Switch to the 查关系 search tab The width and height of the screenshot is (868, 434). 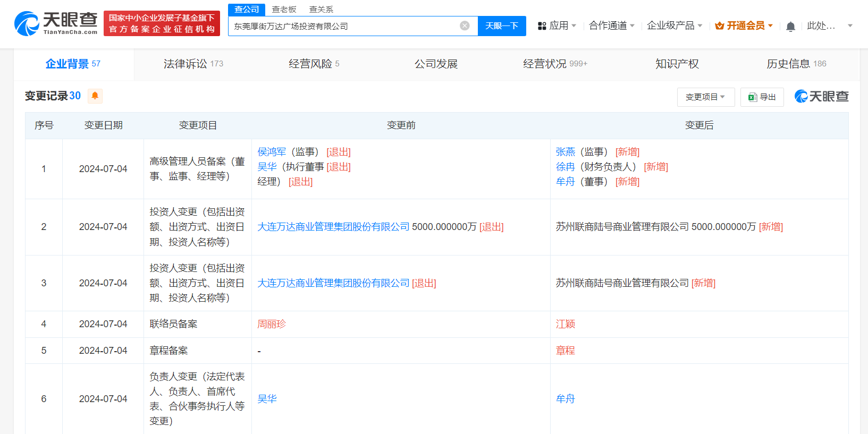pyautogui.click(x=321, y=10)
